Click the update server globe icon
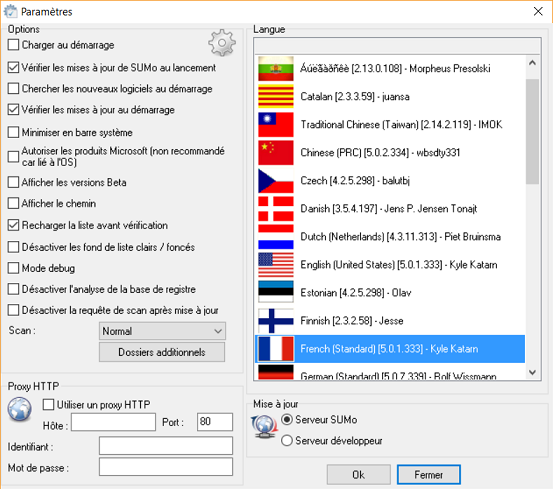 tap(264, 427)
